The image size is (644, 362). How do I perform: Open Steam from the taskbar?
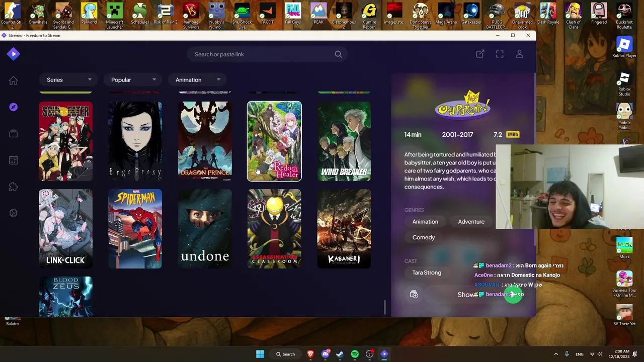[340, 354]
